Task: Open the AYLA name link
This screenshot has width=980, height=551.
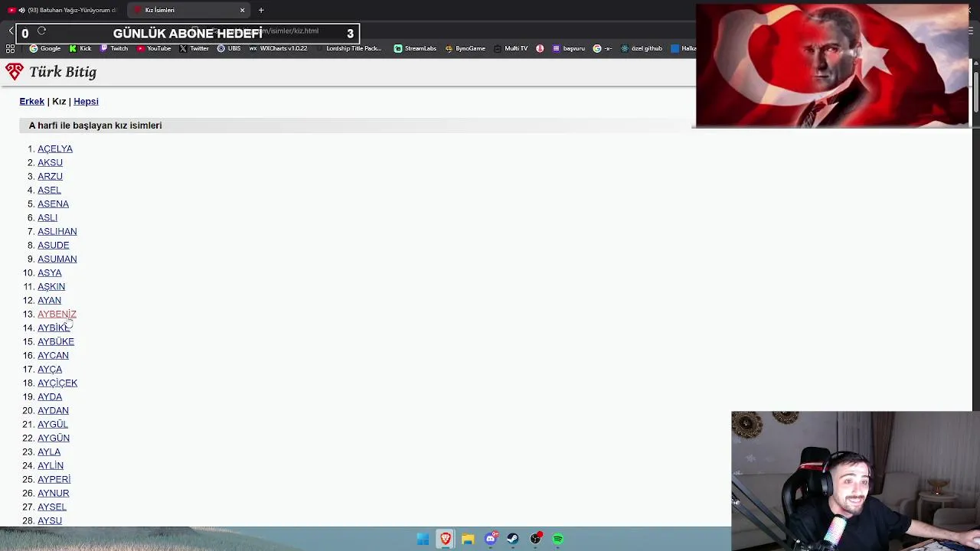Action: point(49,452)
